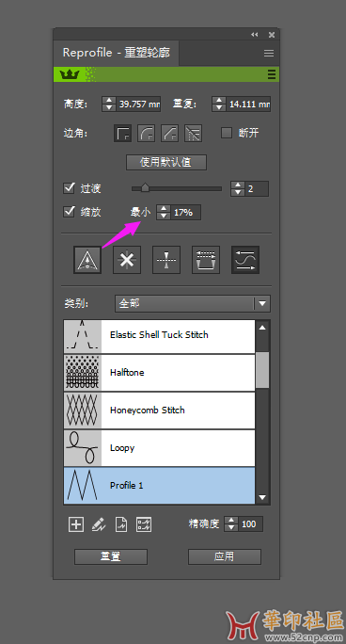Click the profile document icon
346x644 pixels.
click(121, 524)
